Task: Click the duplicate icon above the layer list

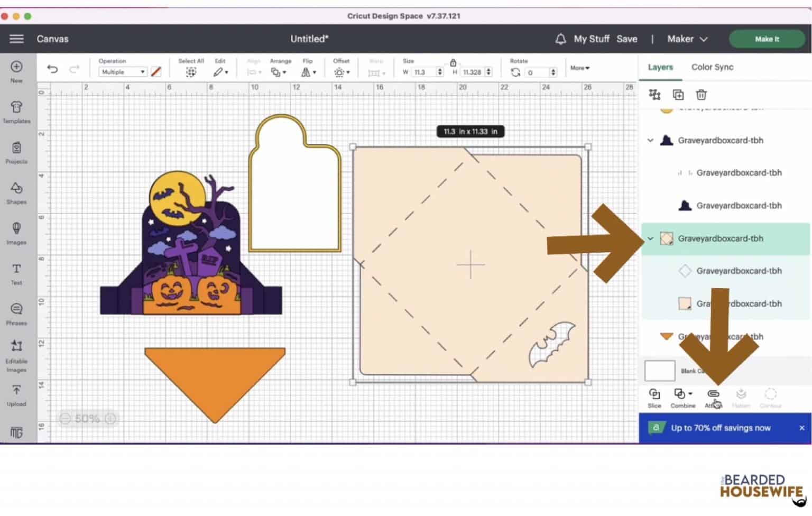Action: pyautogui.click(x=678, y=95)
